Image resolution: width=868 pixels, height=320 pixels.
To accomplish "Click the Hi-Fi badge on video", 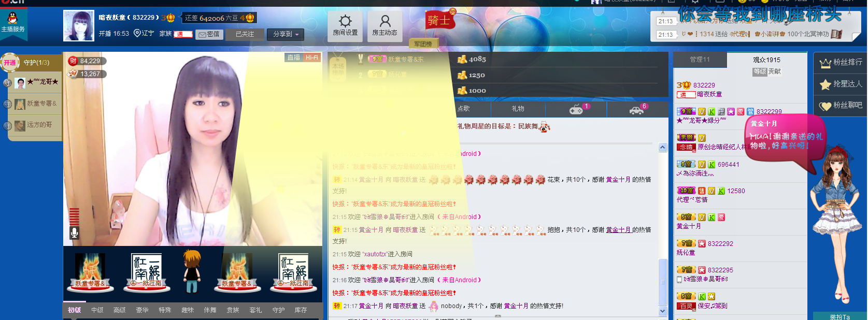I will click(x=312, y=57).
